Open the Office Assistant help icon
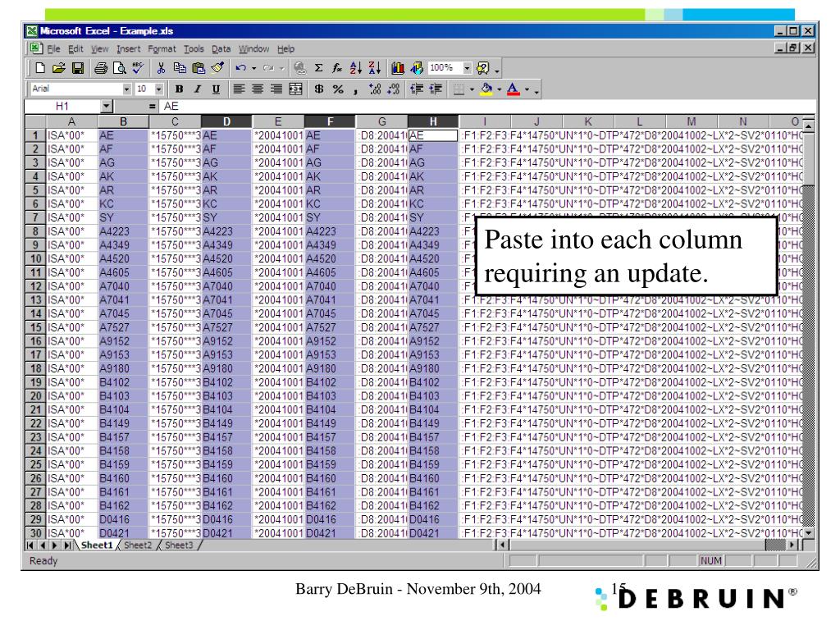This screenshot has width=840, height=630. pos(482,68)
